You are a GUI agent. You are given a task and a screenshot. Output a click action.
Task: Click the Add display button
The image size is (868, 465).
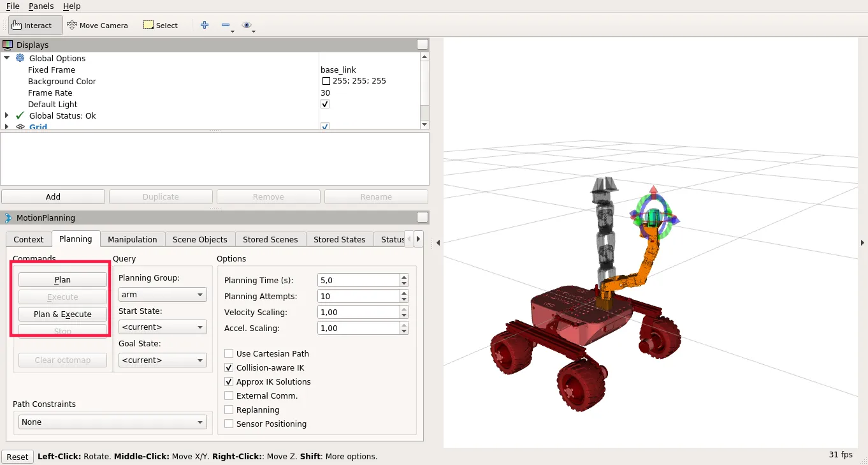click(x=53, y=197)
